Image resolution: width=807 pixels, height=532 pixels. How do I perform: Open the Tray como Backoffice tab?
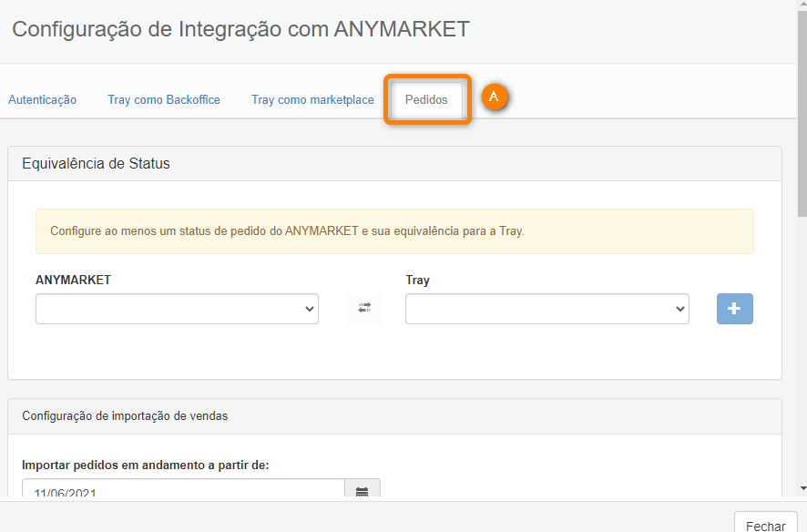[164, 100]
